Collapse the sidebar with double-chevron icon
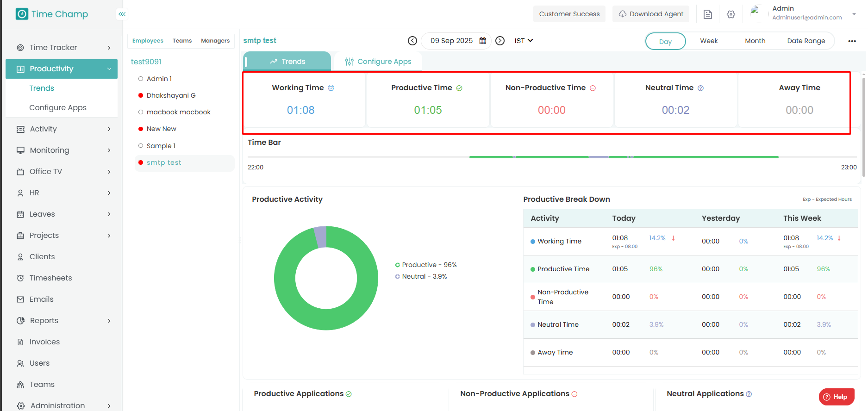 [x=122, y=14]
